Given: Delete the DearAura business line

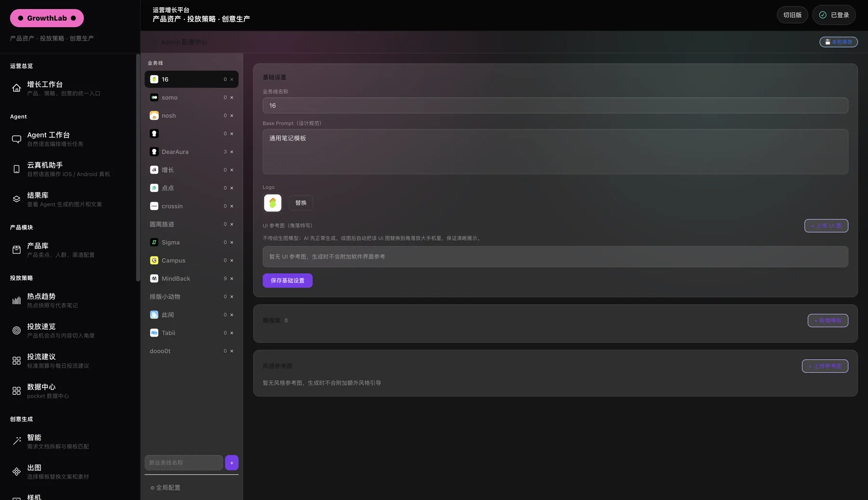Looking at the screenshot, I should click(x=232, y=152).
